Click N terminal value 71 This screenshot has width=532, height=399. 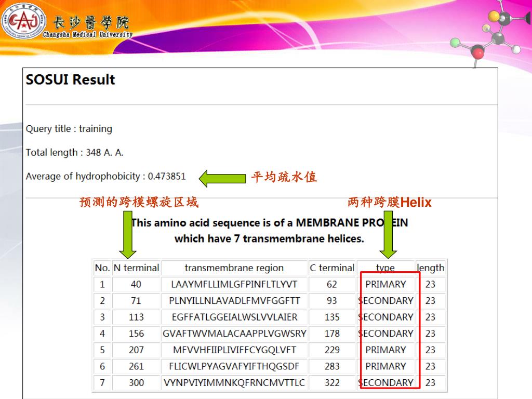point(136,301)
